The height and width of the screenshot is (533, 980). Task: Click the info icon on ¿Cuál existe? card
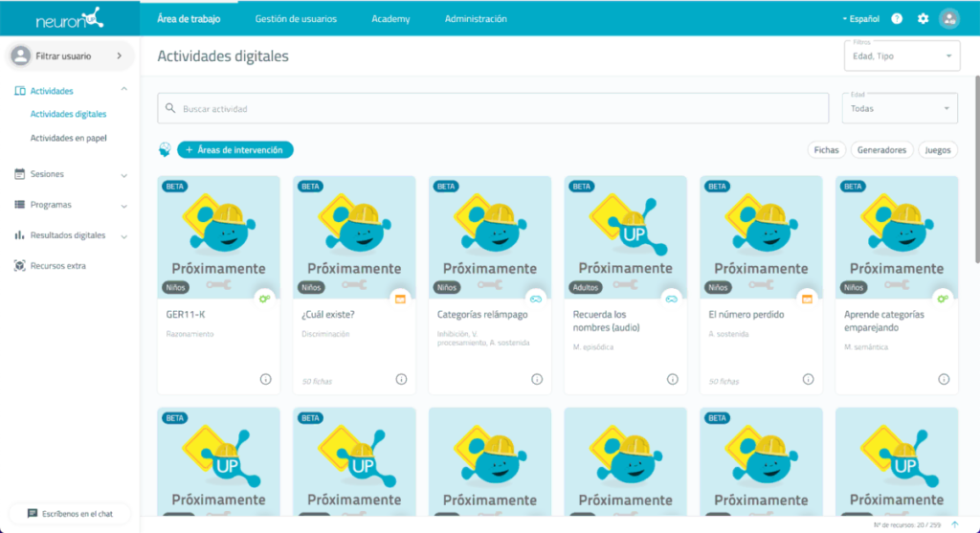[x=402, y=379]
